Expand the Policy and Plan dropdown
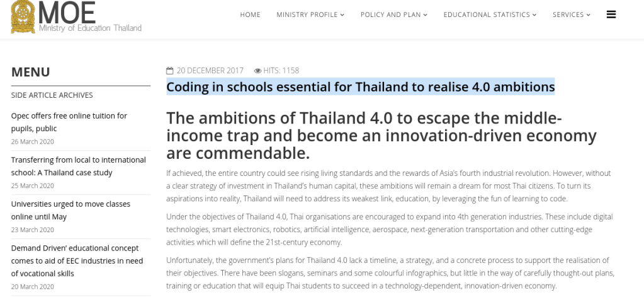 [393, 15]
